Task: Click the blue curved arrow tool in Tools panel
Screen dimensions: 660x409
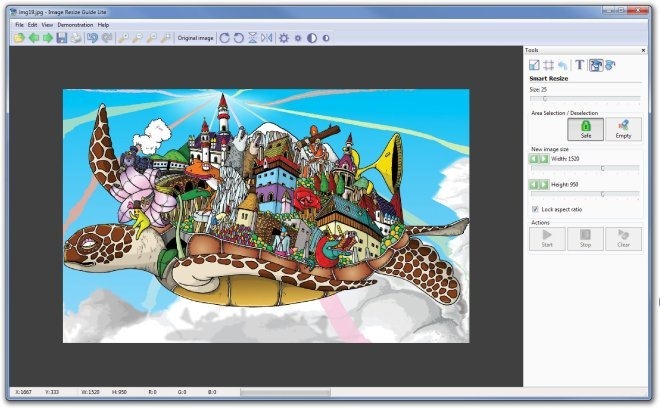Action: tap(563, 65)
